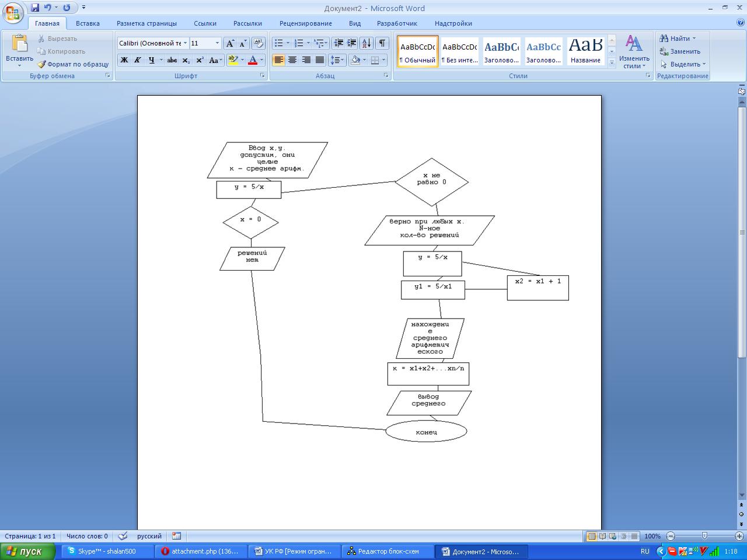This screenshot has width=747, height=560.
Task: Open the Рецензирование tab
Action: [305, 23]
